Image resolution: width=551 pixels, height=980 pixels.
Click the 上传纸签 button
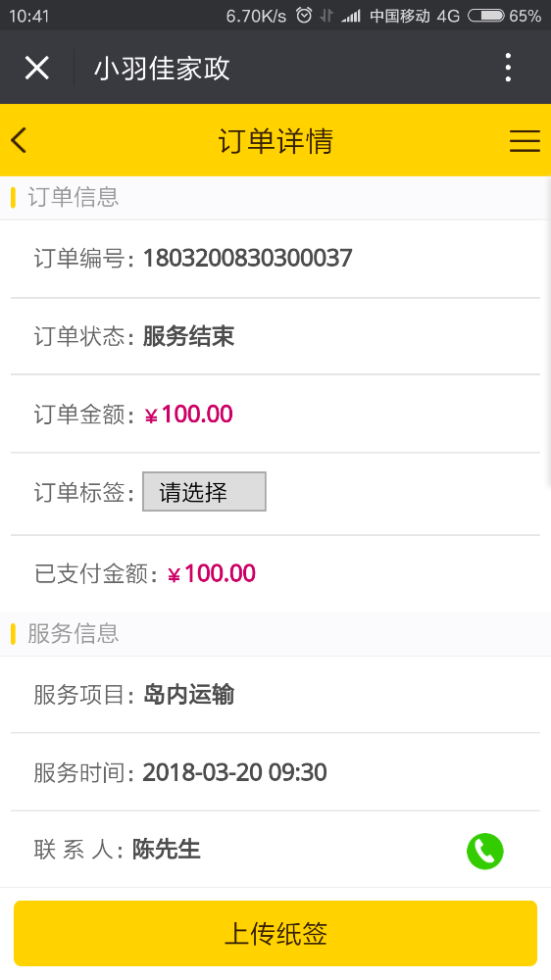275,933
